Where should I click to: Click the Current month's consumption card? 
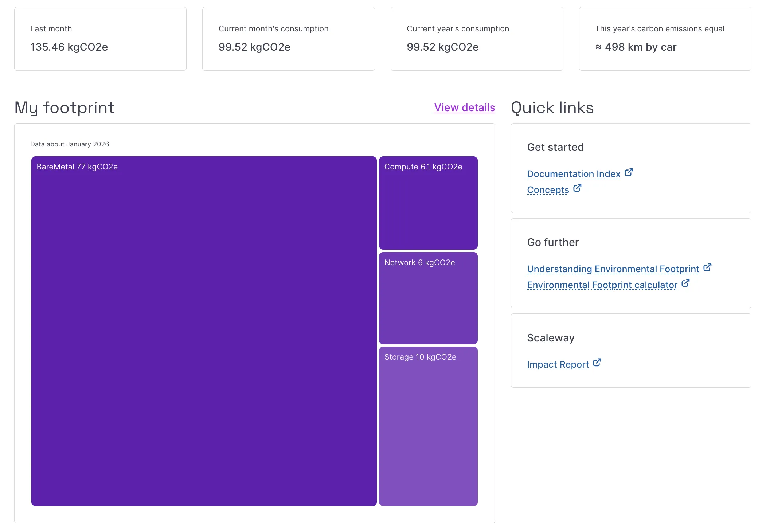pos(288,39)
